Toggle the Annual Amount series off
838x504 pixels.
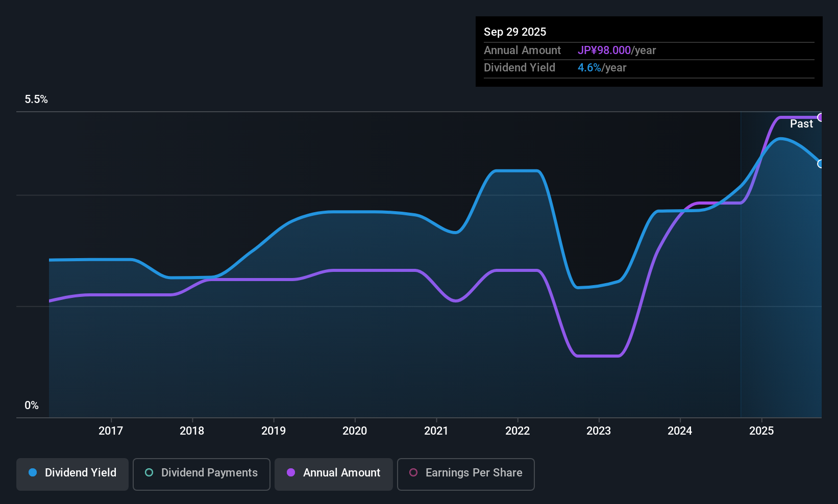(x=333, y=474)
